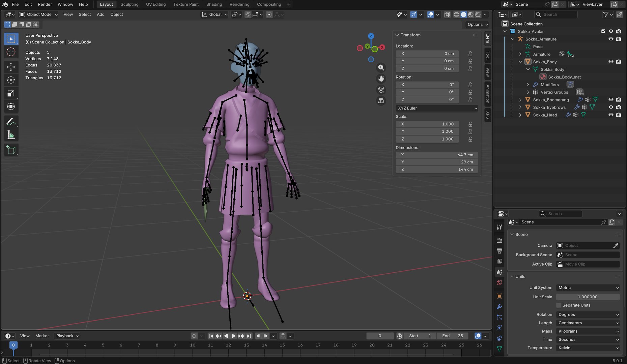Open the Output properties tab icon
Screen dimensions: 627x364
click(x=499, y=251)
